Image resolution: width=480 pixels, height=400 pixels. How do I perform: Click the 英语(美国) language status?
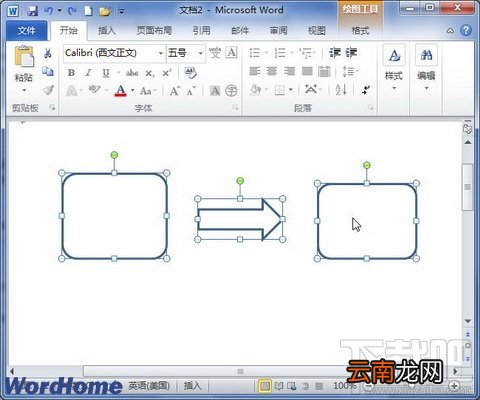tap(149, 386)
